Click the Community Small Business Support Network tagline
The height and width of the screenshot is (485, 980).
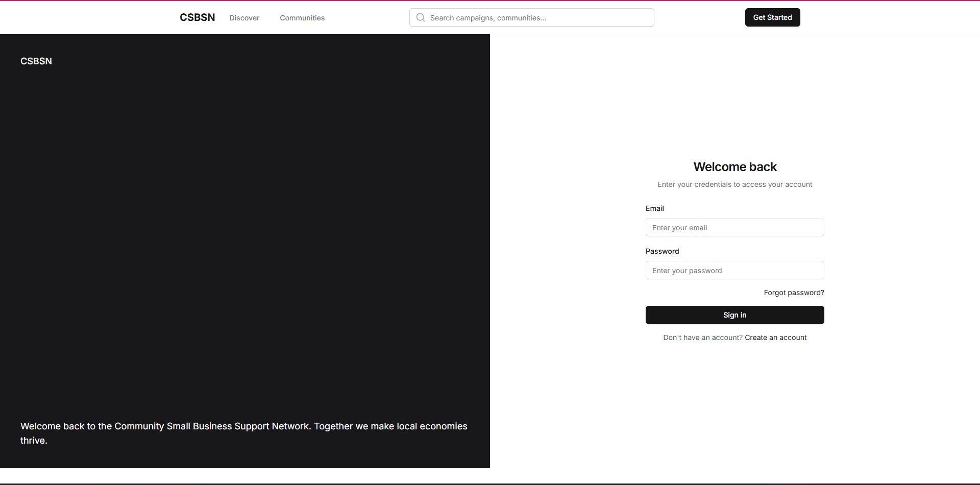[x=244, y=433]
